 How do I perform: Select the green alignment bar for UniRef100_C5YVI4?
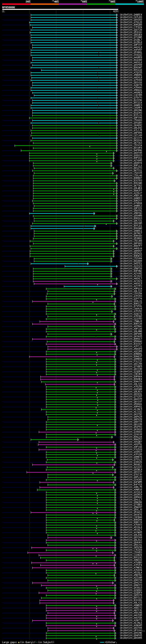coord(66,146)
